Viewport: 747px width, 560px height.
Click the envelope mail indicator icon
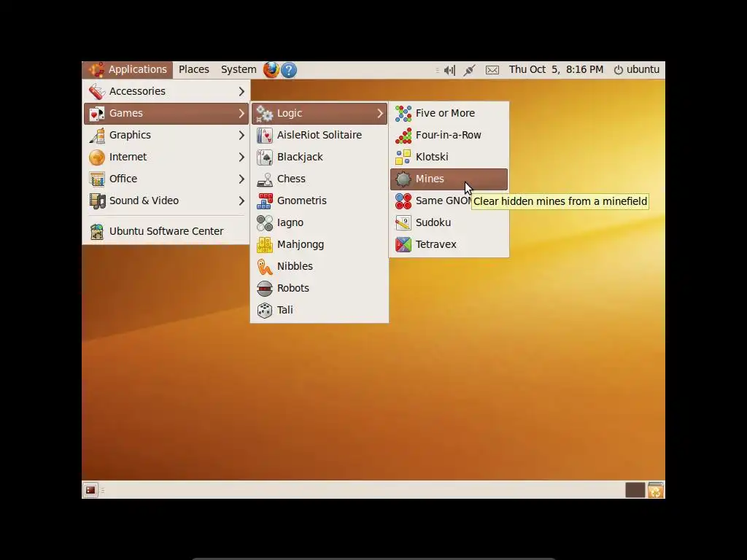[492, 70]
